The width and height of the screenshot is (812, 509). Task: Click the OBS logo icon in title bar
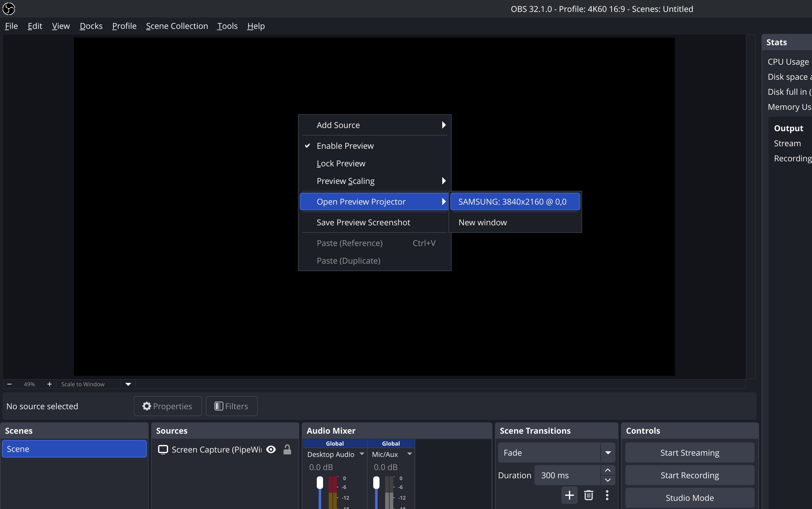point(9,9)
